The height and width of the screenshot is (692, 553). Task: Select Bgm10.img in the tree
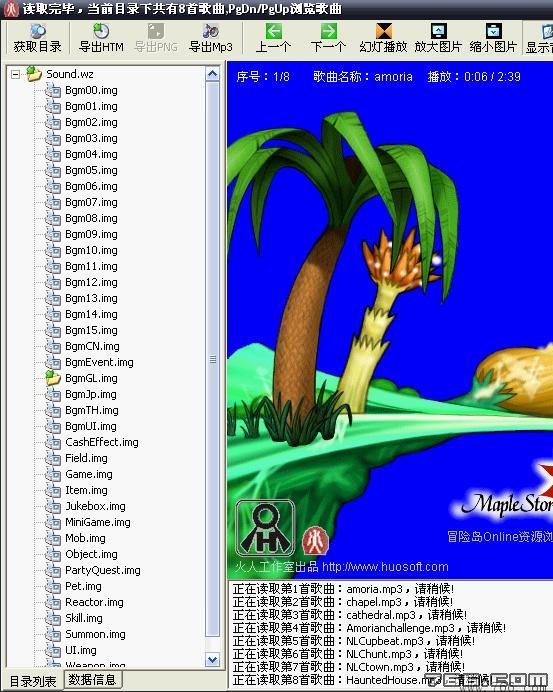tap(91, 250)
